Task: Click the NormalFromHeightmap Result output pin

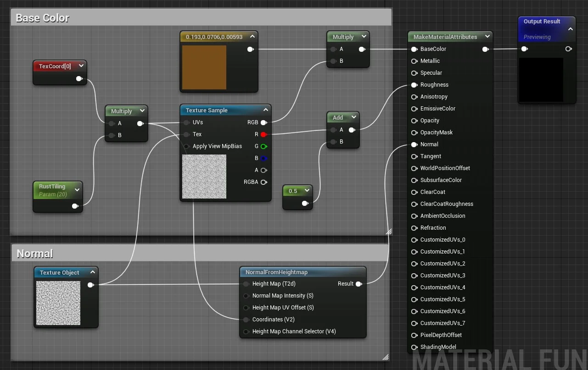Action: pyautogui.click(x=358, y=284)
